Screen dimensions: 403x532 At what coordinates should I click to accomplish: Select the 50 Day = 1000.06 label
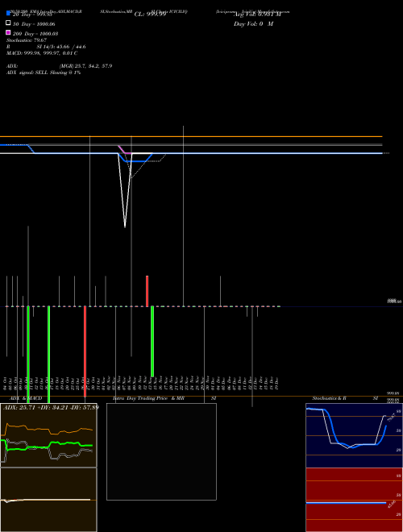point(34,24)
